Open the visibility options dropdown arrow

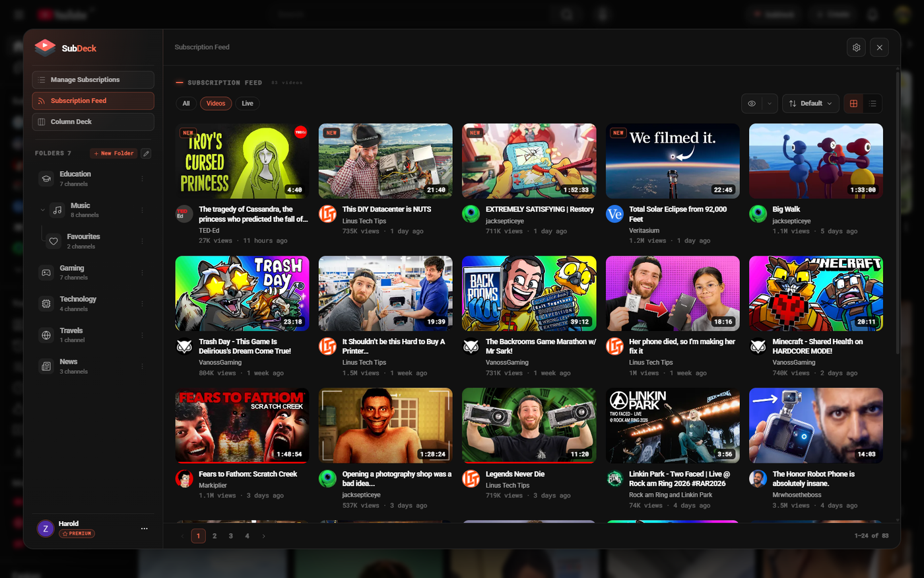pos(770,104)
